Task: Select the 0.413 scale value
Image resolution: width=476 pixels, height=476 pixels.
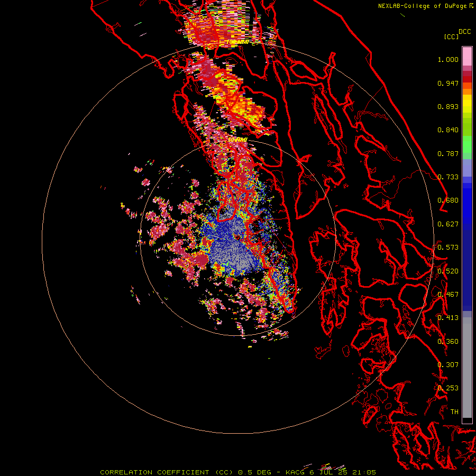Action: (448, 318)
